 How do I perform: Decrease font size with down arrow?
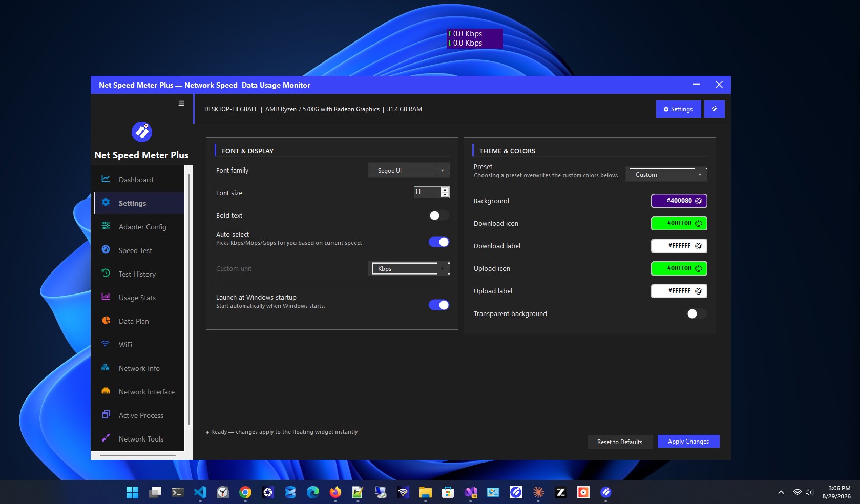[x=445, y=195]
